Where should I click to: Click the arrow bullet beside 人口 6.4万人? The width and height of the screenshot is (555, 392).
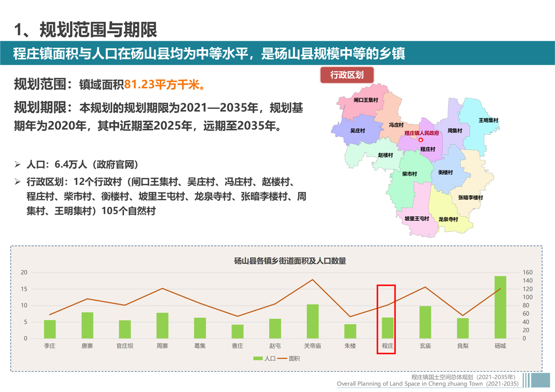18,165
